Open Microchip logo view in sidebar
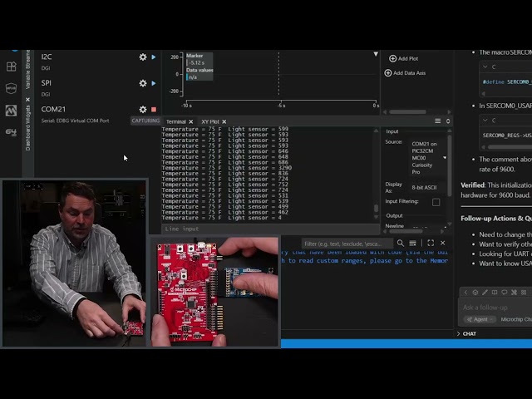This screenshot has width=532, height=399. (x=11, y=111)
